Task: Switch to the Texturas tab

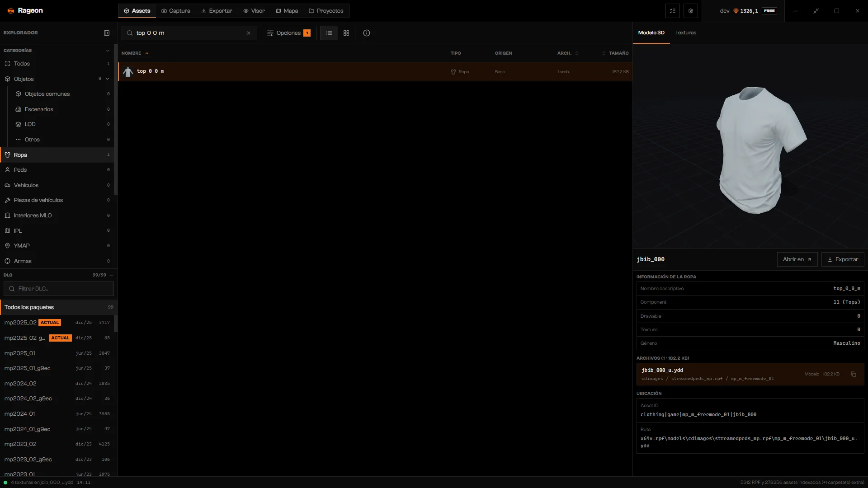Action: [x=686, y=33]
